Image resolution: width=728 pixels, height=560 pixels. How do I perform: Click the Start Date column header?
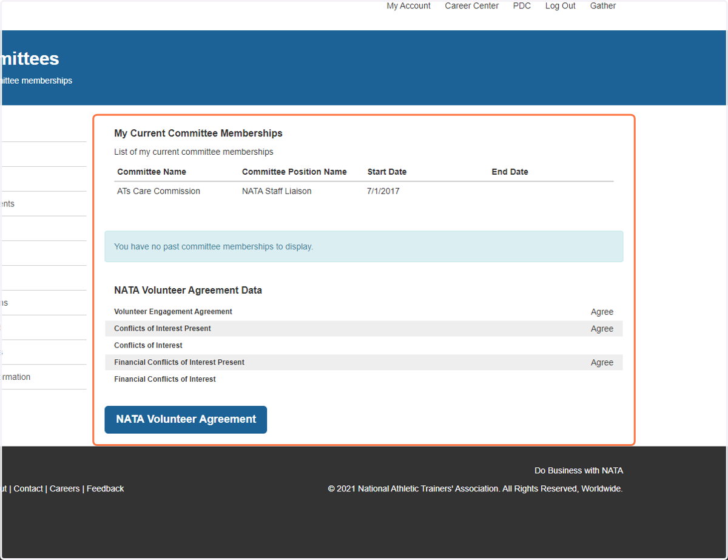click(386, 172)
